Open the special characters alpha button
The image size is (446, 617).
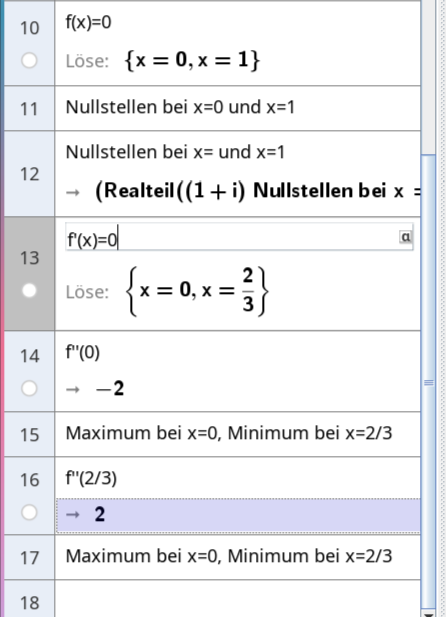(405, 236)
